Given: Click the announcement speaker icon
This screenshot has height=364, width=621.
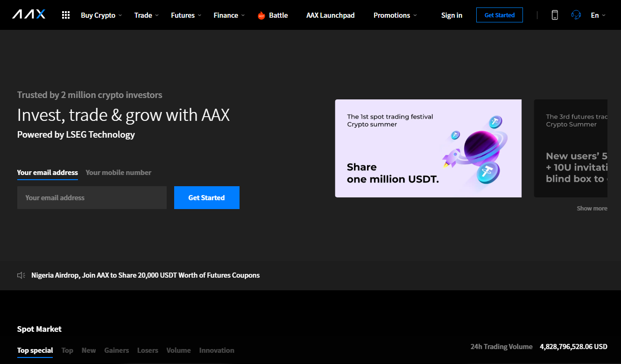Looking at the screenshot, I should [21, 275].
